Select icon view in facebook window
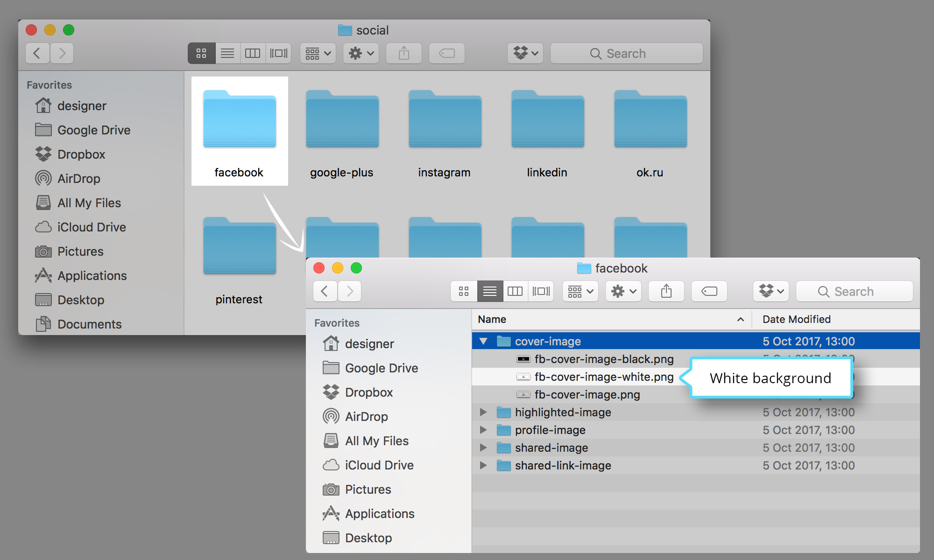 pyautogui.click(x=464, y=291)
